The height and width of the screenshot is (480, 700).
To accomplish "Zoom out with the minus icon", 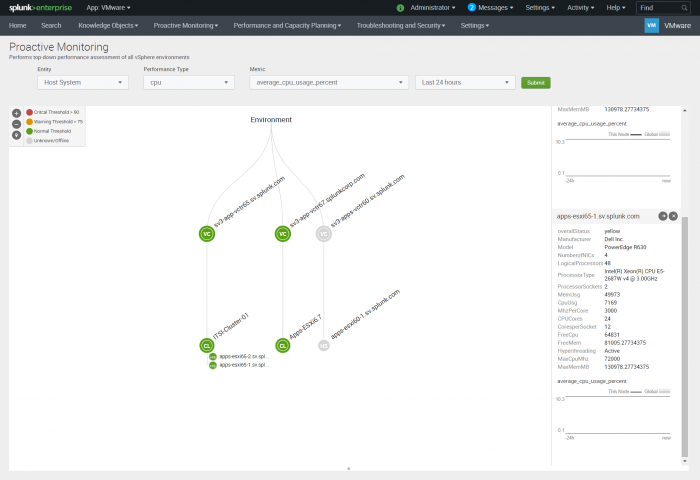I will pos(17,124).
